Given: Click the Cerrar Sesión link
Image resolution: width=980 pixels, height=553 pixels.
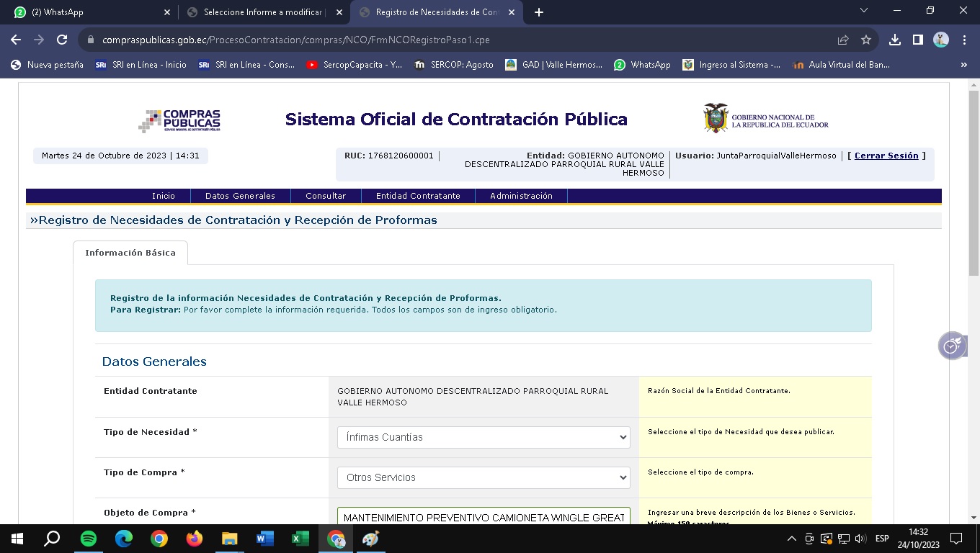Looking at the screenshot, I should click(886, 156).
